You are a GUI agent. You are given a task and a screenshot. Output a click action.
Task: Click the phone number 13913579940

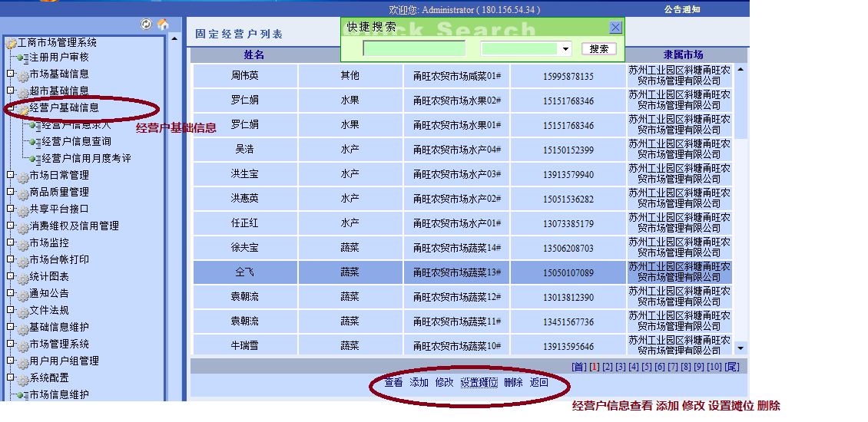(568, 175)
